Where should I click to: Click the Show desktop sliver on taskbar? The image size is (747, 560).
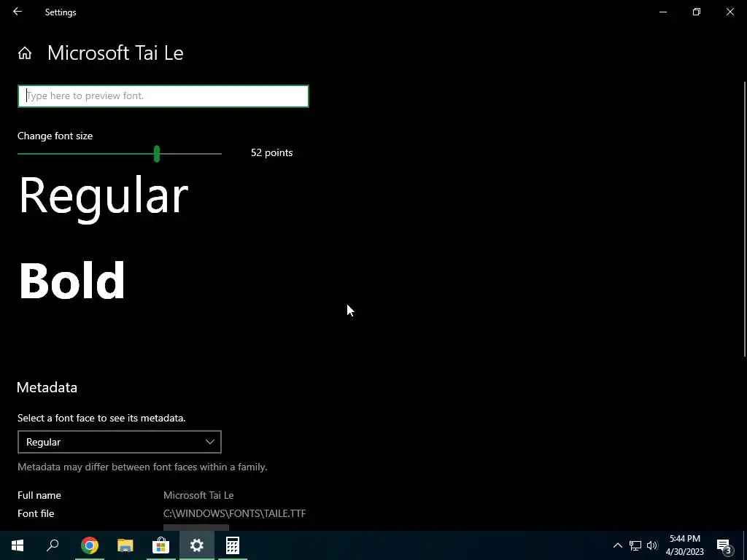[745, 545]
